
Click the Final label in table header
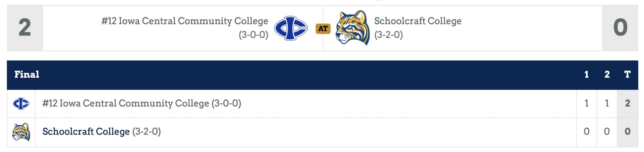[x=27, y=75]
